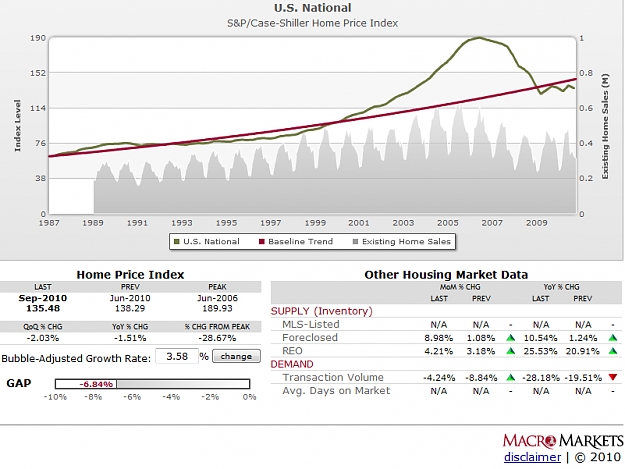Toggle the Existing Home Sales legend item
Image resolution: width=625 pixels, height=469 pixels.
pos(402,241)
